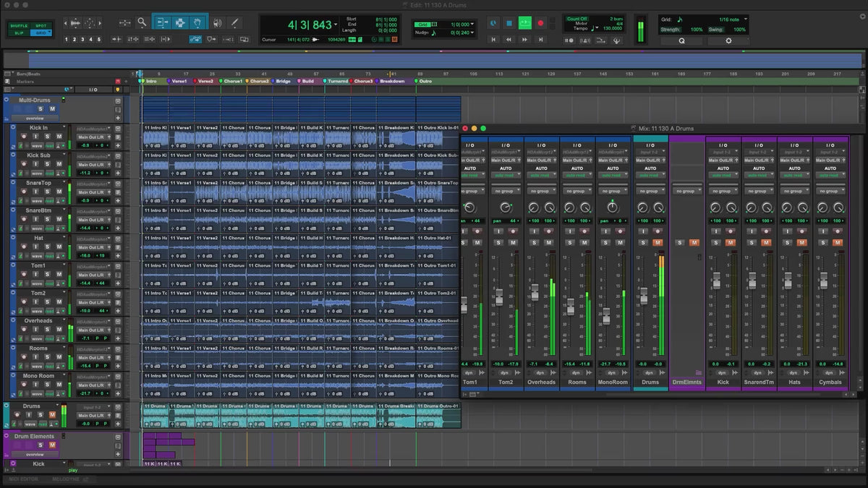Select the Zoomer magnifying glass tool
This screenshot has width=868, height=488.
click(x=142, y=23)
